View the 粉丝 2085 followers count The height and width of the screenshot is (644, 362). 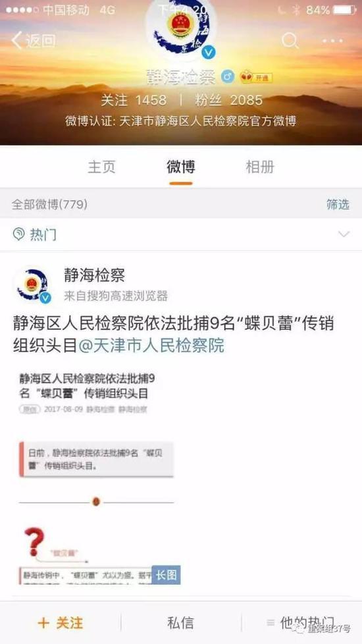coord(228,100)
